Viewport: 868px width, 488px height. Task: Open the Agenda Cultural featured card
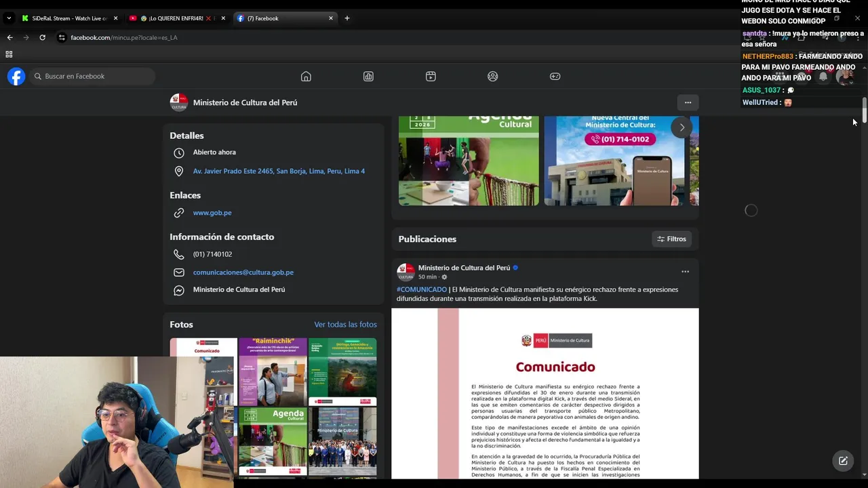pyautogui.click(x=469, y=161)
